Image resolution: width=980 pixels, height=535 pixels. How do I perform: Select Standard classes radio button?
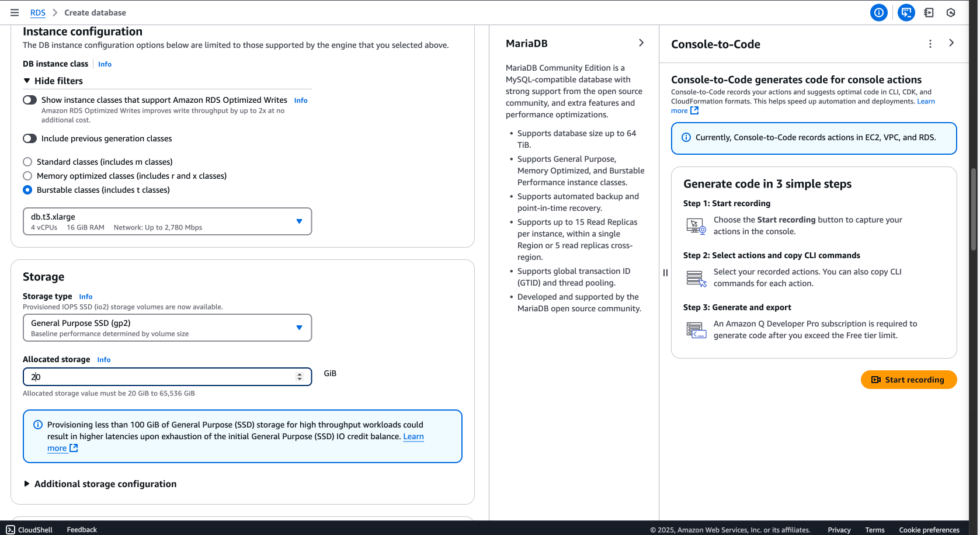click(x=27, y=162)
